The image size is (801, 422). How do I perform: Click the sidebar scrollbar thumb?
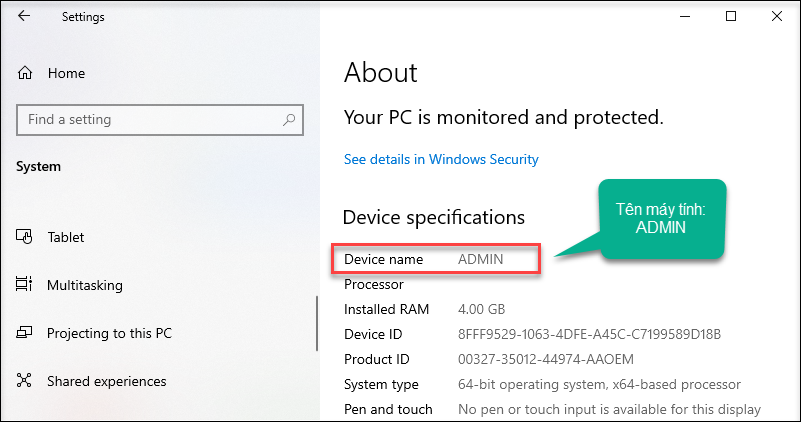click(317, 323)
